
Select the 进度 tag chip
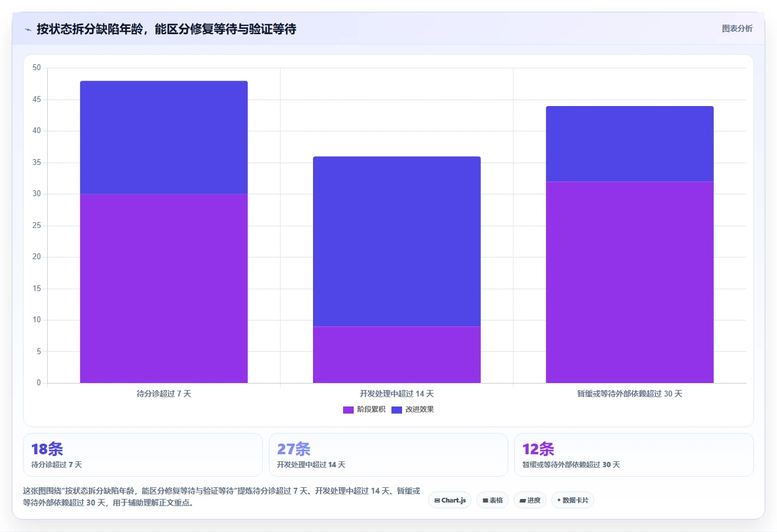pyautogui.click(x=530, y=500)
